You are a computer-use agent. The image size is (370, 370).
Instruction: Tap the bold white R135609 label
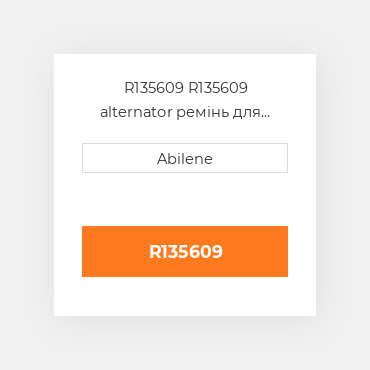point(186,252)
